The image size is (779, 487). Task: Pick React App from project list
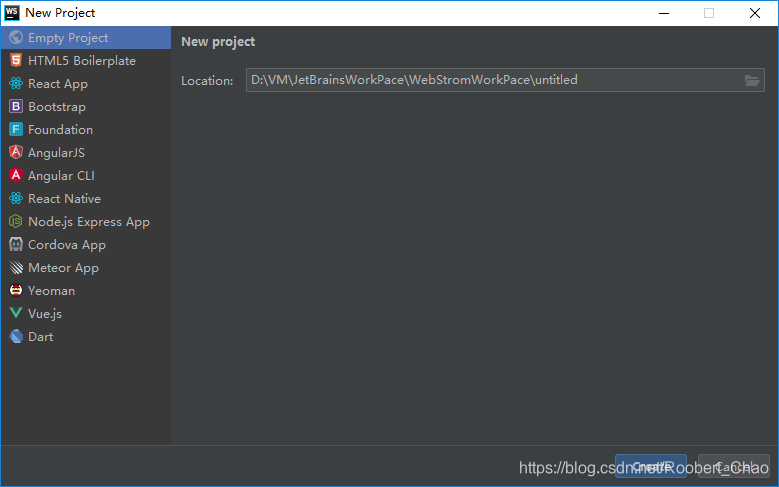86,83
